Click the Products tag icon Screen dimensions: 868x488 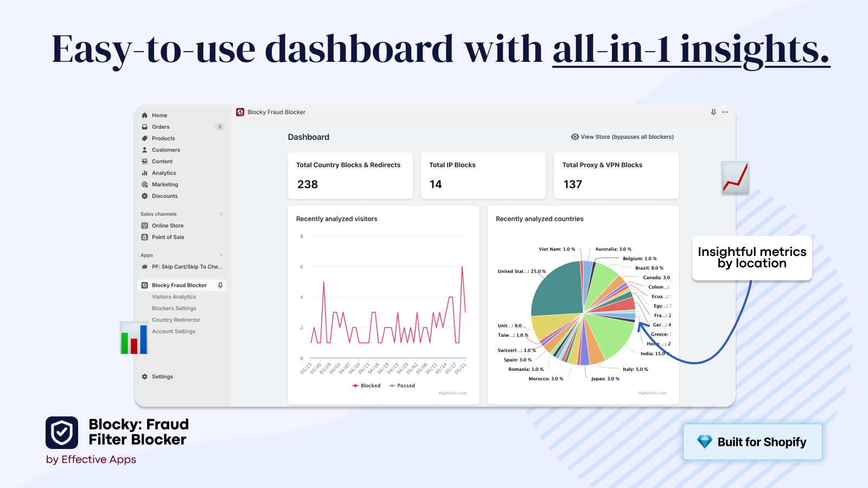point(145,138)
